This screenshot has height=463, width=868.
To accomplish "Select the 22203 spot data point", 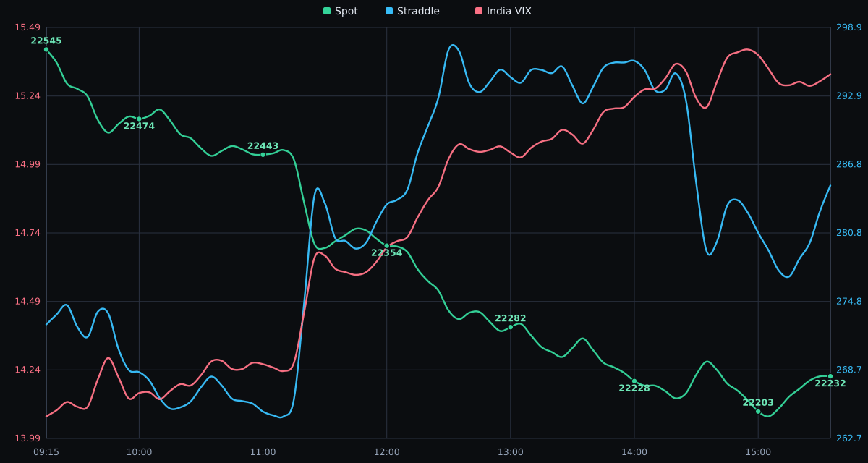I will click(x=758, y=411).
